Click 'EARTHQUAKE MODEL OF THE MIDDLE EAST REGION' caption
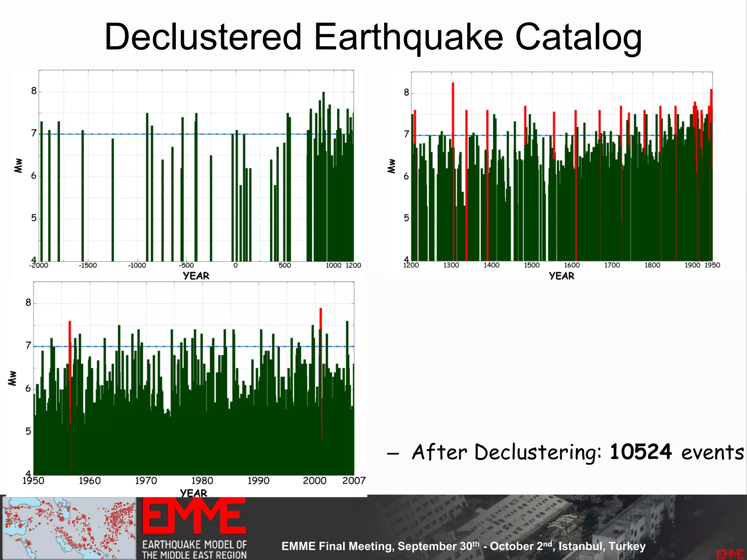The width and height of the screenshot is (747, 560). coord(194,549)
